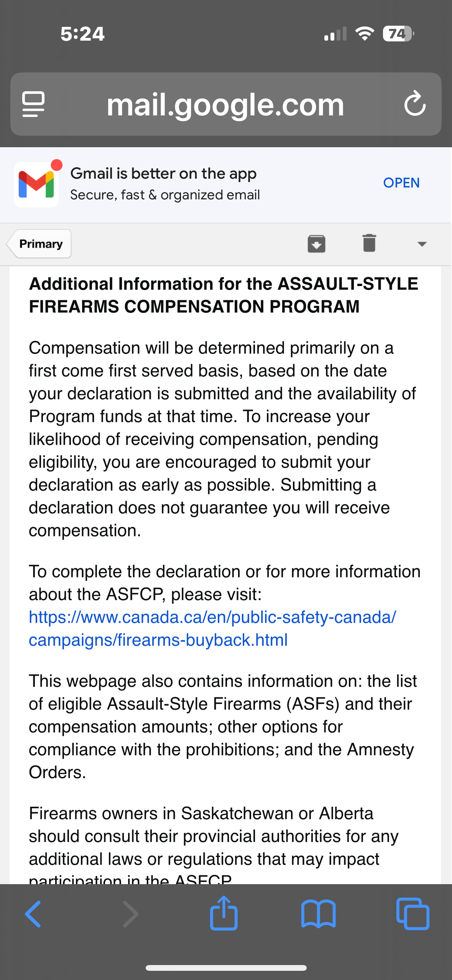The width and height of the screenshot is (452, 980).
Task: Delete the email with the trash icon
Action: coord(369,243)
